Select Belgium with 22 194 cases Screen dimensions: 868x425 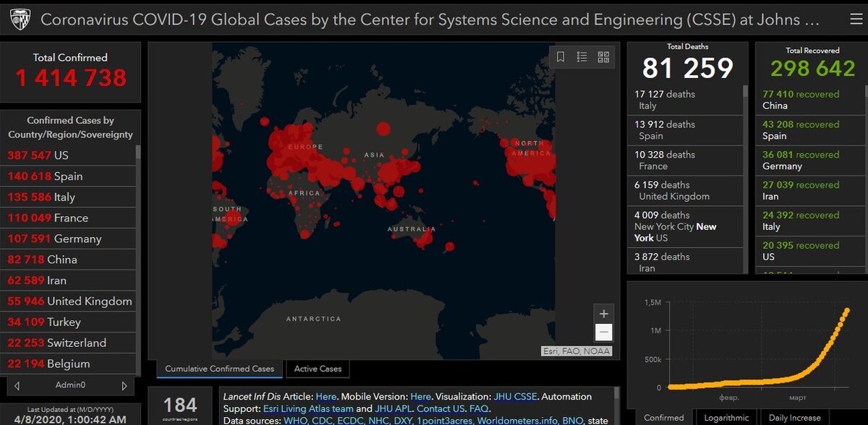click(68, 364)
